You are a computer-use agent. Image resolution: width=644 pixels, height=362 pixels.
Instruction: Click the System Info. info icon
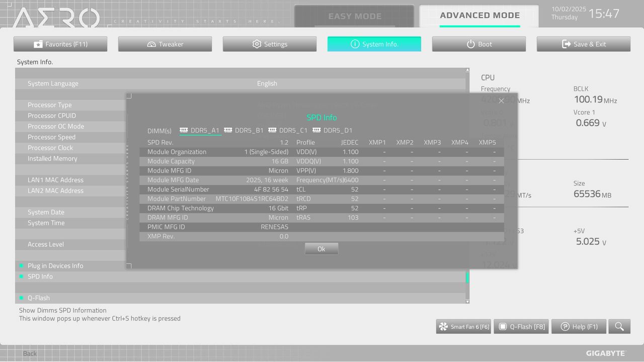tap(356, 44)
